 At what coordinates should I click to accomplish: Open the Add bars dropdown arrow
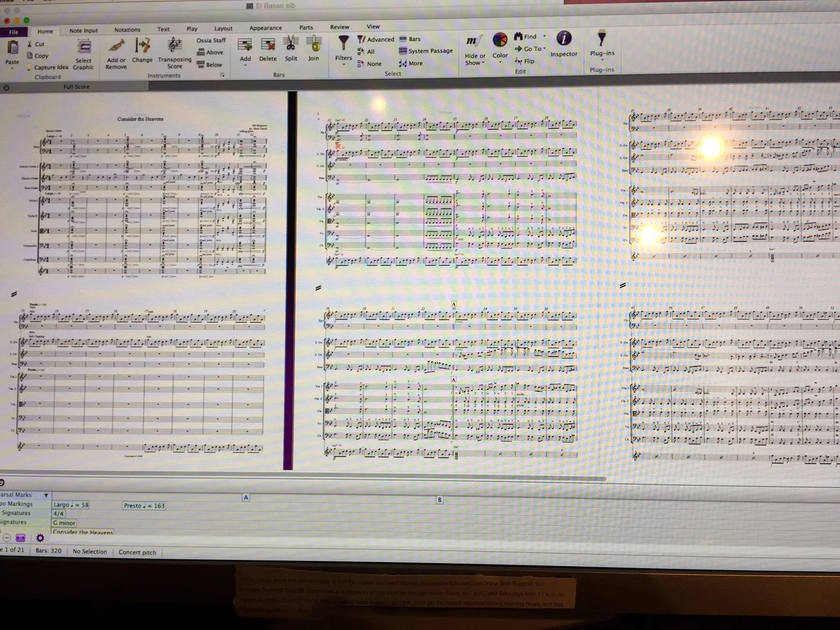click(x=245, y=65)
